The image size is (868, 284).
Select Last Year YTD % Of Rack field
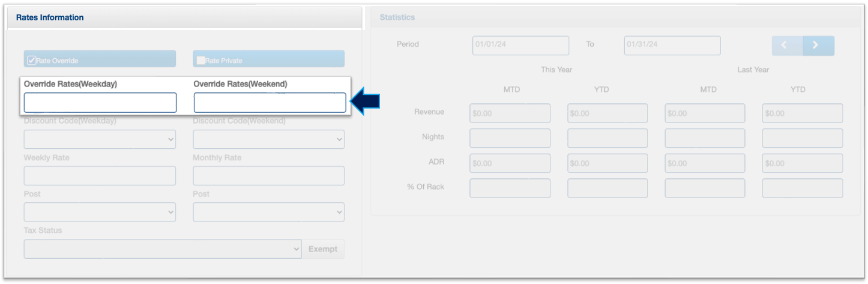[802, 188]
